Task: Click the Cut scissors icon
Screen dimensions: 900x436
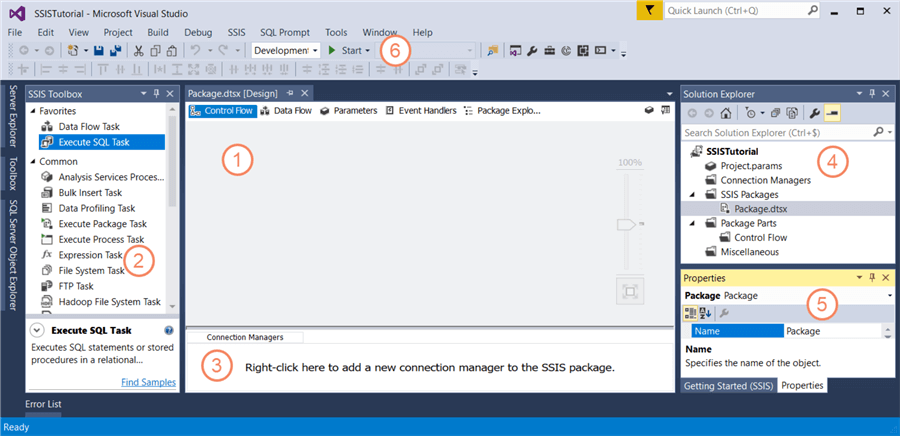Action: tap(138, 50)
